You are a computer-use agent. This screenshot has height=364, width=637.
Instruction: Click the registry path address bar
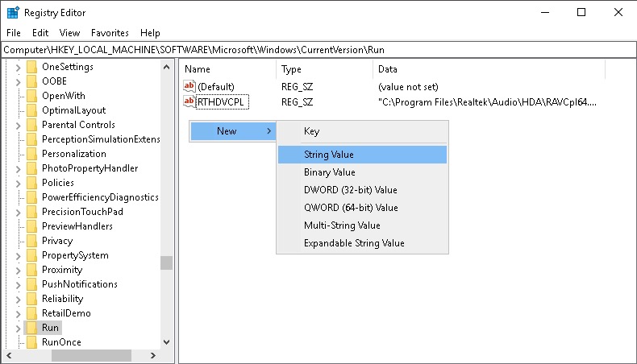point(318,49)
